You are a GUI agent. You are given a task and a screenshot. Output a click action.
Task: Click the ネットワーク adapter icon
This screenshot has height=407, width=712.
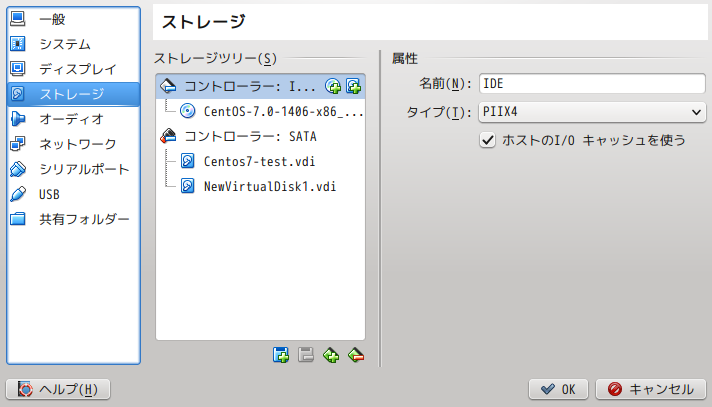point(18,144)
